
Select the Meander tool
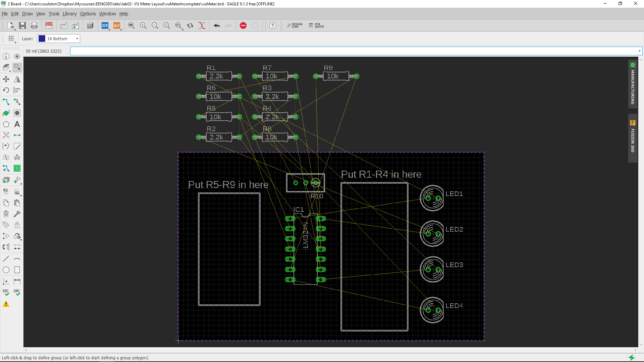point(17,157)
